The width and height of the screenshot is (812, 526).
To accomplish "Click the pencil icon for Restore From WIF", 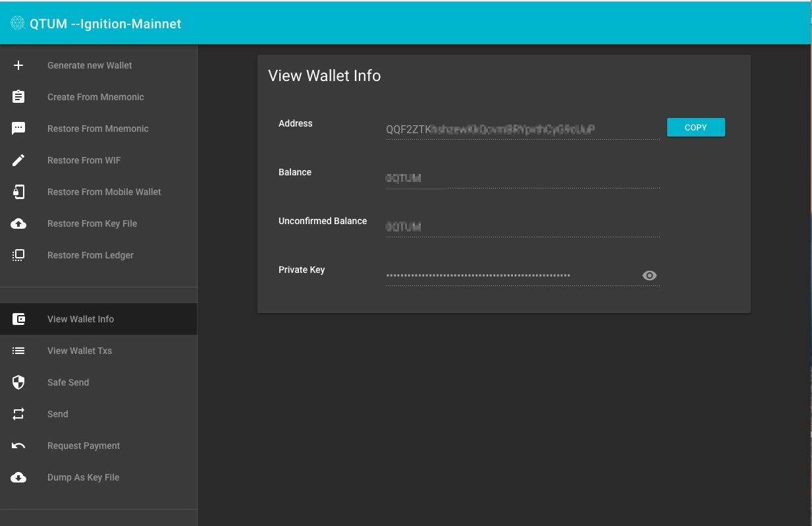I will coord(18,160).
